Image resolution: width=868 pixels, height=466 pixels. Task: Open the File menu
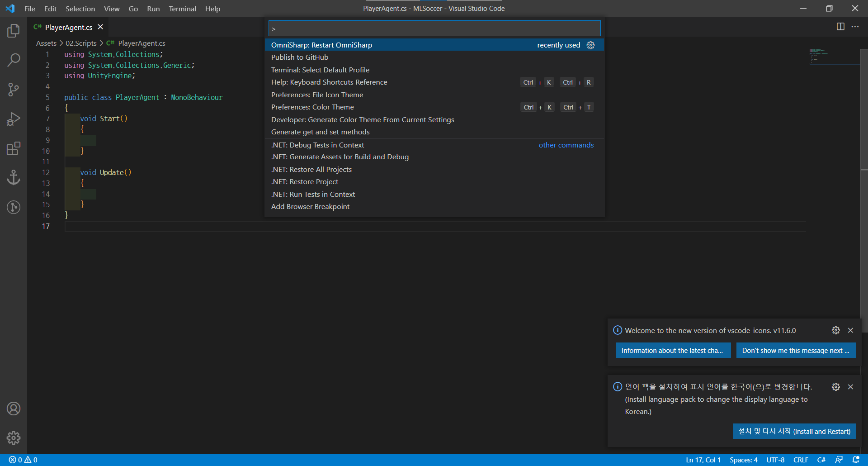pyautogui.click(x=30, y=9)
